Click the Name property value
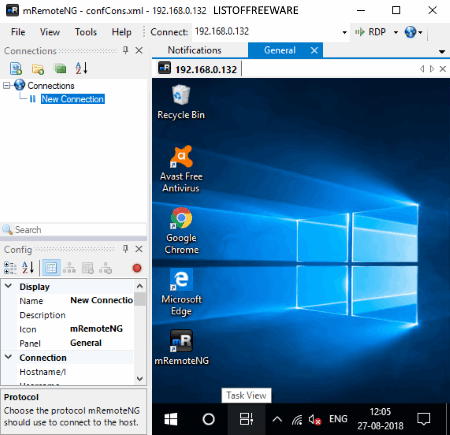The width and height of the screenshot is (450, 435). click(101, 300)
